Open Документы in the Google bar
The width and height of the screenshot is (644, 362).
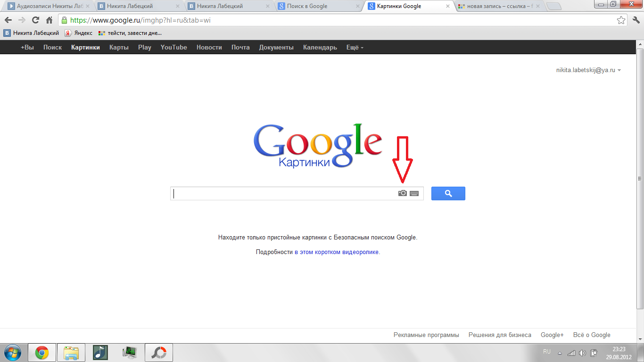pos(276,47)
